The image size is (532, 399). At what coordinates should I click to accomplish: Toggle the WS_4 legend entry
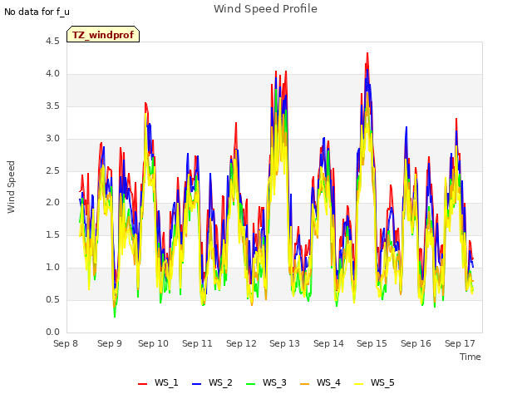click(320, 382)
